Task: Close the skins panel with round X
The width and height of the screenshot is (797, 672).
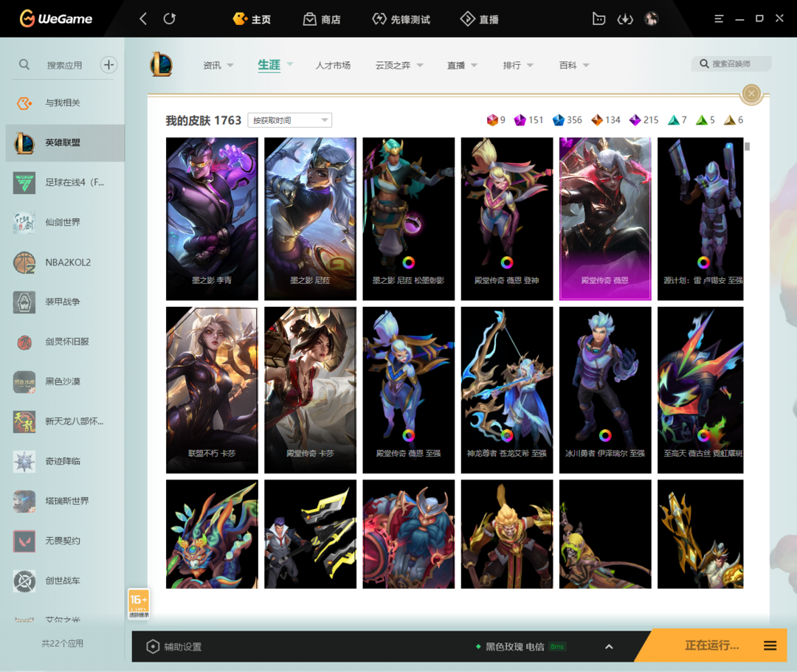Action: click(752, 94)
